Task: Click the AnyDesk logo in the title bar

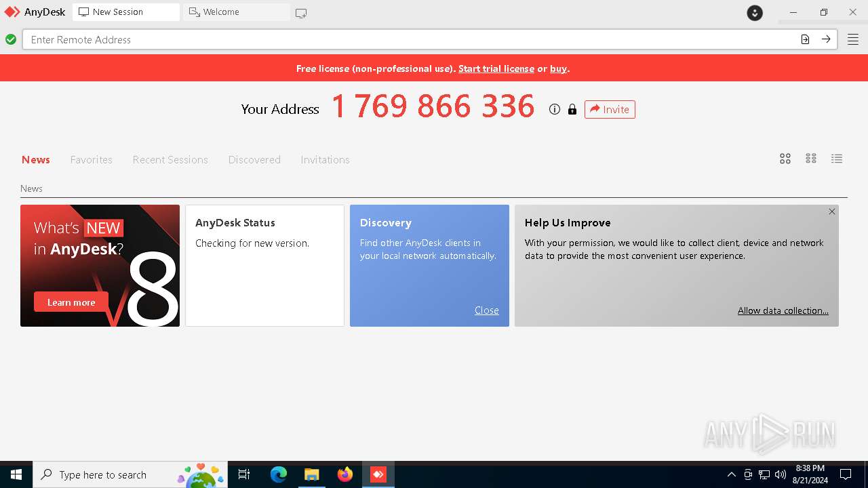Action: pyautogui.click(x=12, y=12)
